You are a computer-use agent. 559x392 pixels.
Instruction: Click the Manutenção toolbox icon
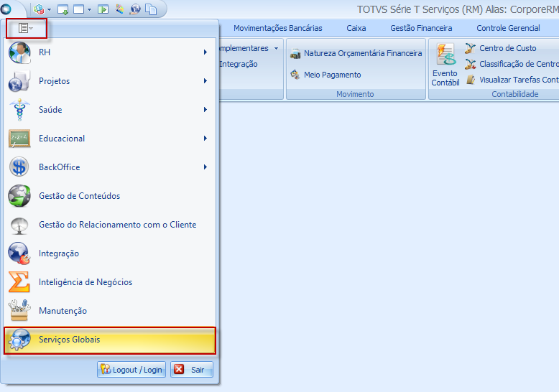19,311
